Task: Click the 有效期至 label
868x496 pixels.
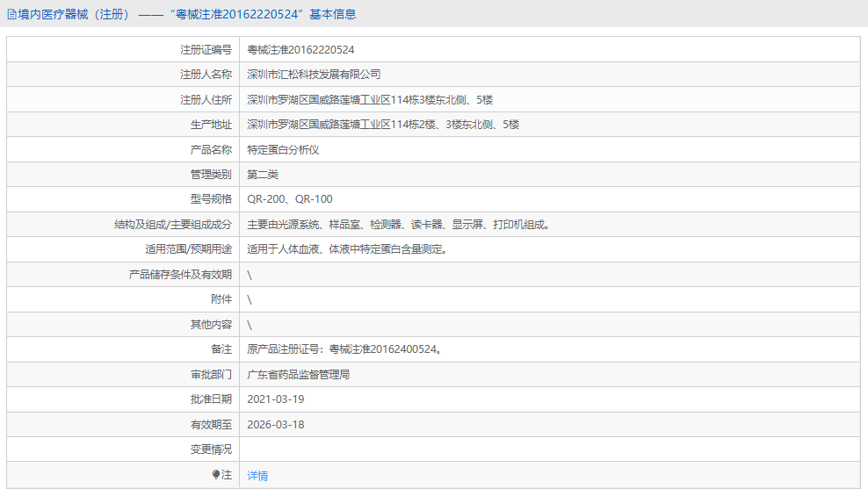Action: pos(211,425)
